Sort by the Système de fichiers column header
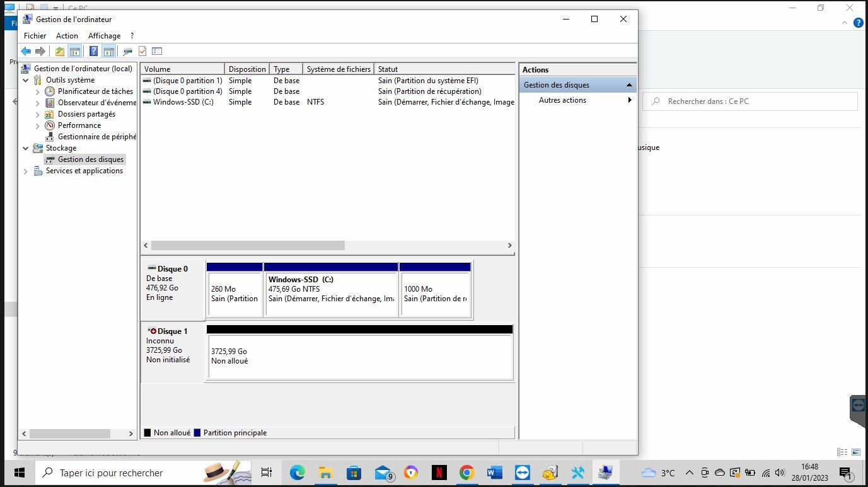The image size is (868, 487). point(339,69)
